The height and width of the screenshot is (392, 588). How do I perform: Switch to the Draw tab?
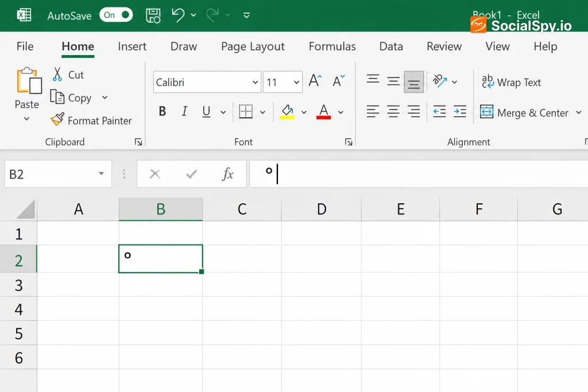point(183,46)
